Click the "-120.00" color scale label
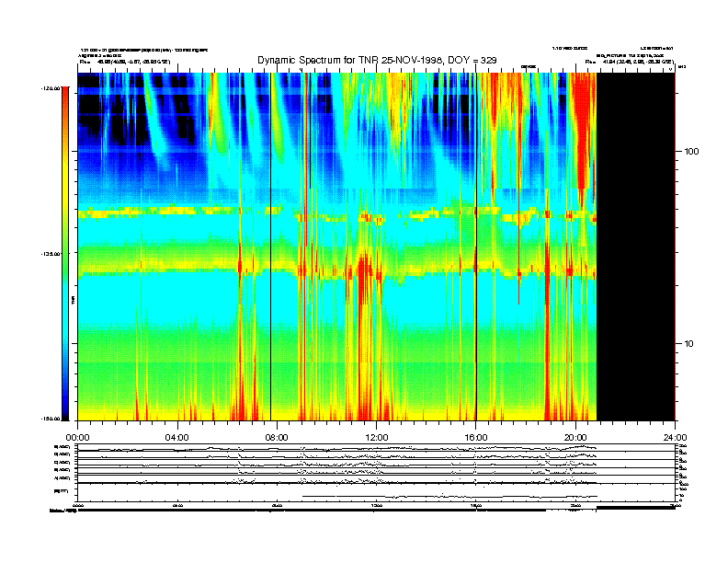This screenshot has height=563, width=728. [x=51, y=88]
